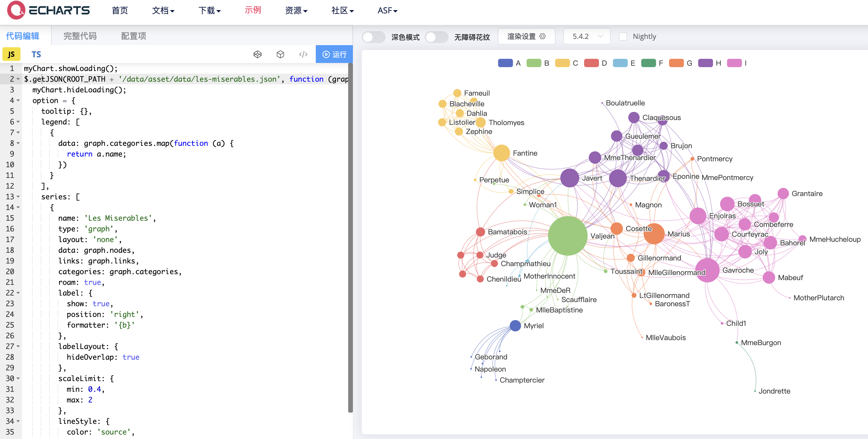Select the pink Courfeyrac node

tap(722, 234)
